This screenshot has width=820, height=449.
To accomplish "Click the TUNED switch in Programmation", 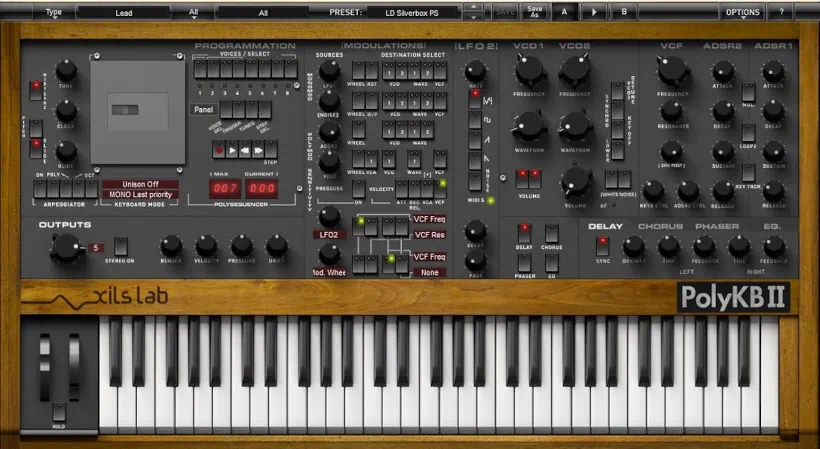I will [252, 109].
